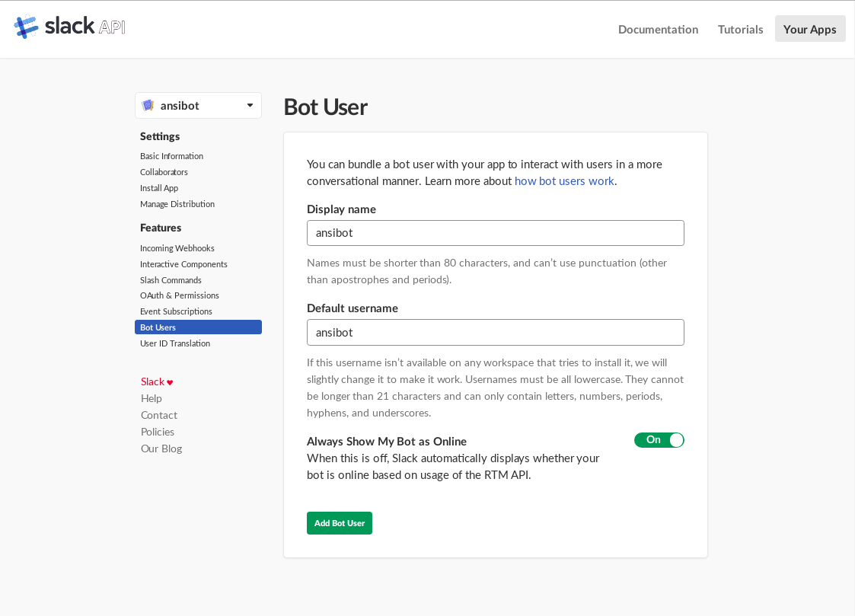Image resolution: width=855 pixels, height=616 pixels.
Task: Turn off Always Show My Bot as Online
Action: coord(659,440)
